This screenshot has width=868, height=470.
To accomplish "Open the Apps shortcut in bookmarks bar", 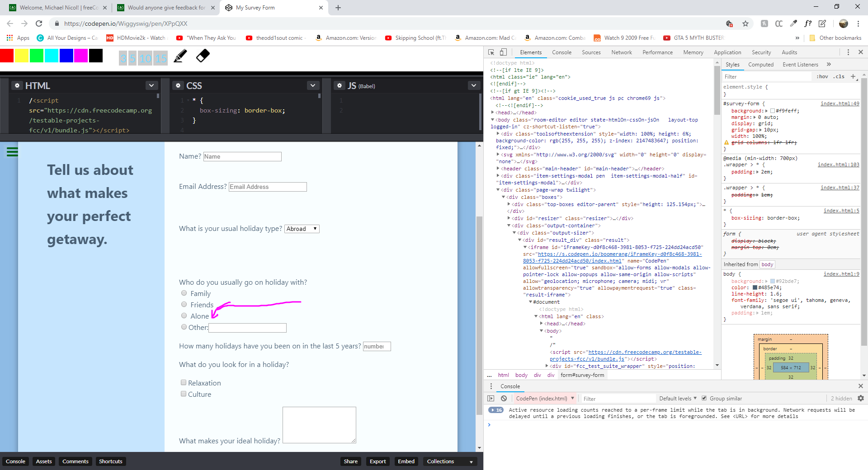I will click(x=18, y=38).
